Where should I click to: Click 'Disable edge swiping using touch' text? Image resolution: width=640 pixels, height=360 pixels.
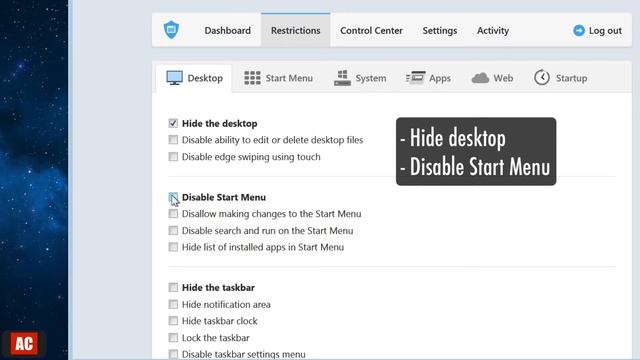(x=251, y=157)
